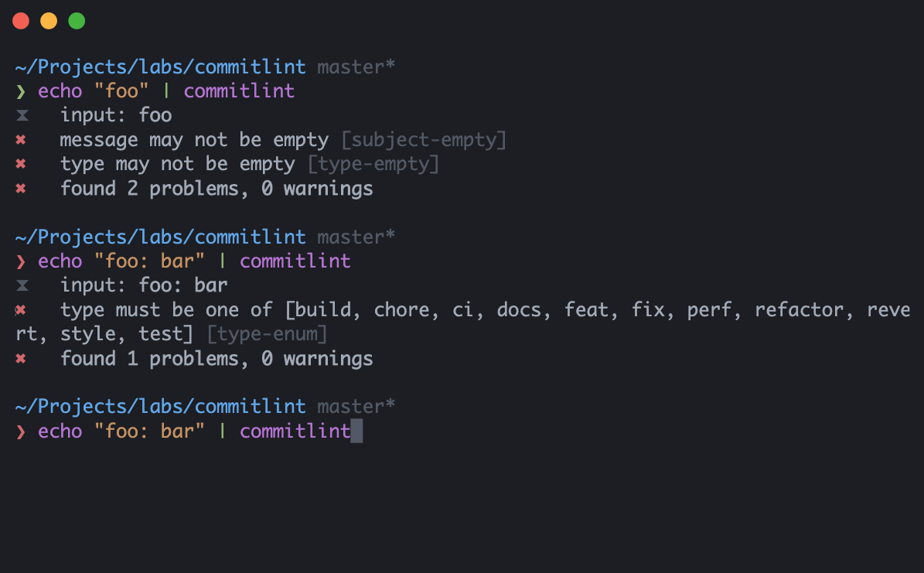Image resolution: width=924 pixels, height=573 pixels.
Task: Click red X beside 'found 2 problems'
Action: click(x=21, y=189)
